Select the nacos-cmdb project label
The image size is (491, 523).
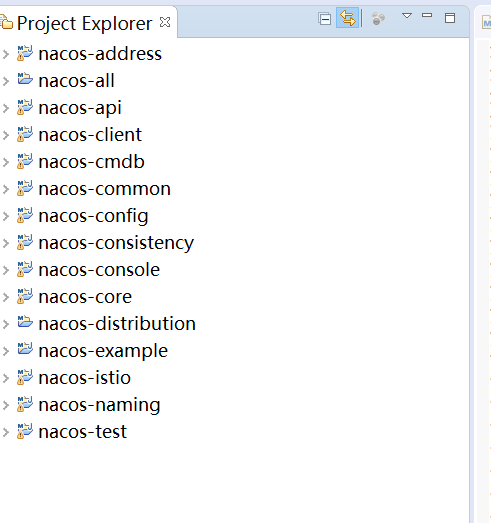point(91,162)
